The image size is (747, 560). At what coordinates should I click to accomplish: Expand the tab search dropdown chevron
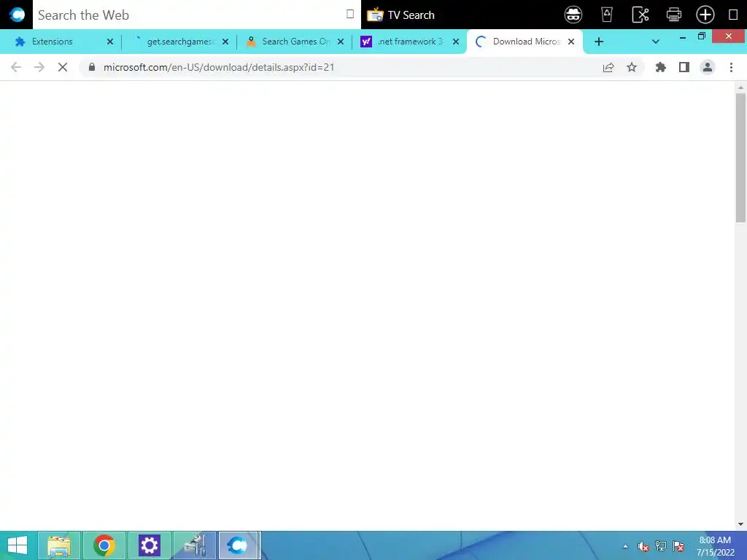point(656,42)
